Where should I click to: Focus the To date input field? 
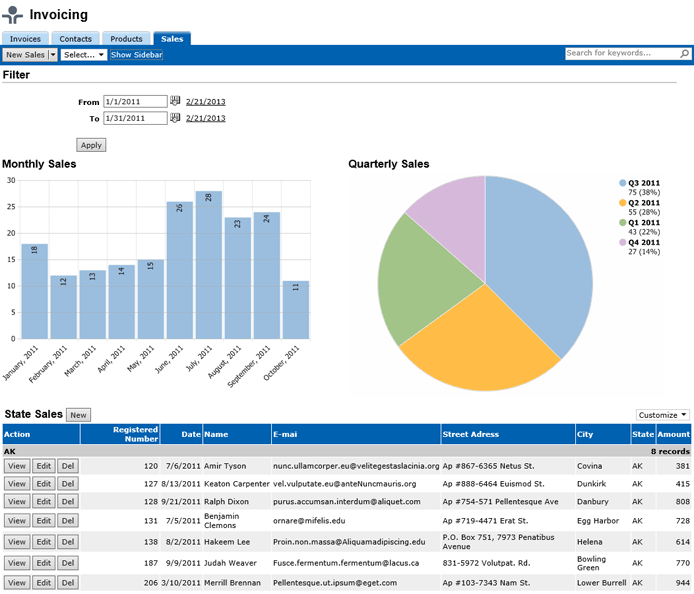[x=135, y=118]
